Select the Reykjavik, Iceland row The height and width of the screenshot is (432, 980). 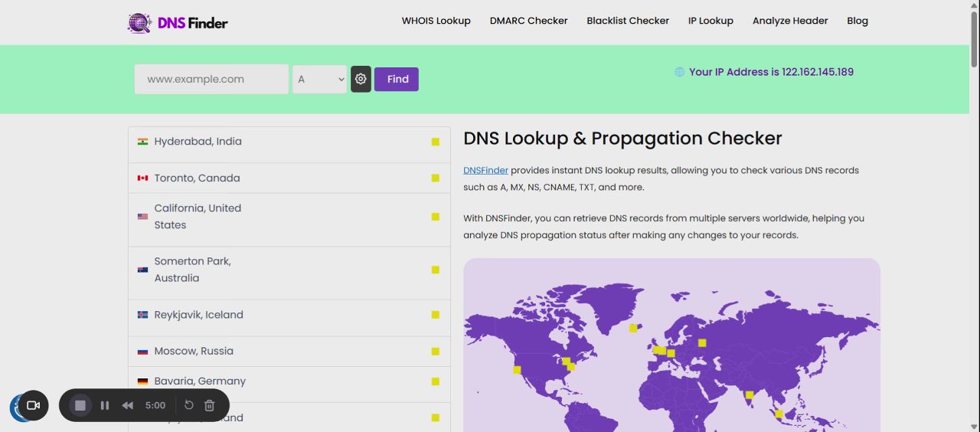(x=289, y=318)
